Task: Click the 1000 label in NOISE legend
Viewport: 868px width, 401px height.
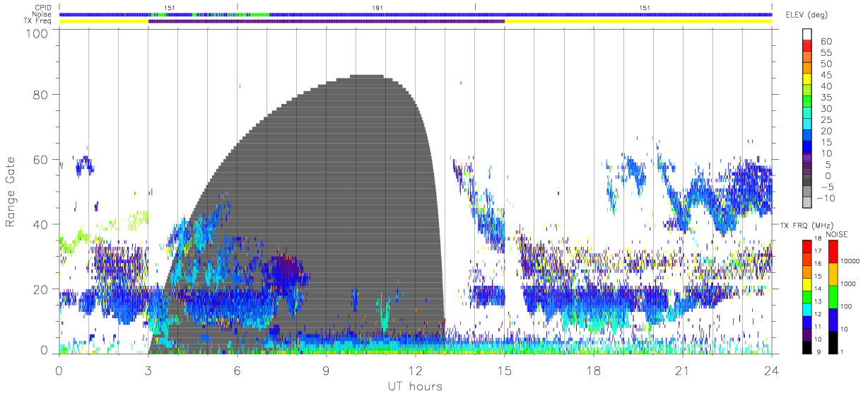Action: coord(849,284)
